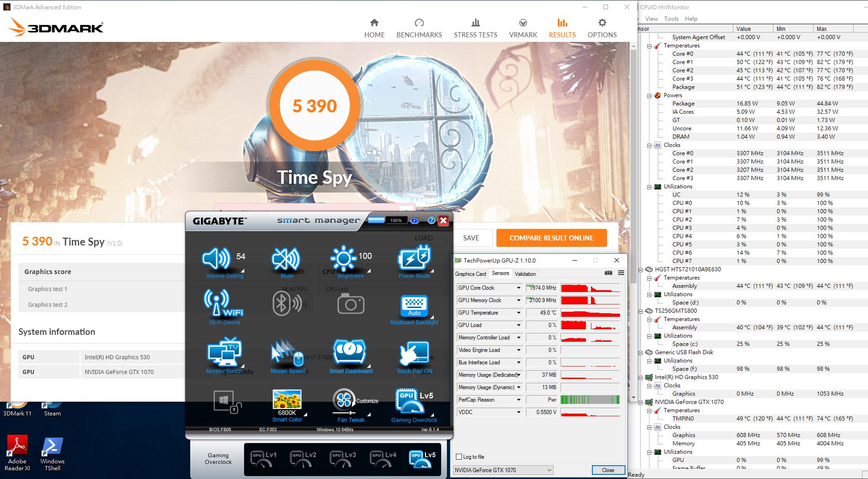Image resolution: width=868 pixels, height=479 pixels.
Task: Go to 3DMark HOME
Action: coord(374,29)
